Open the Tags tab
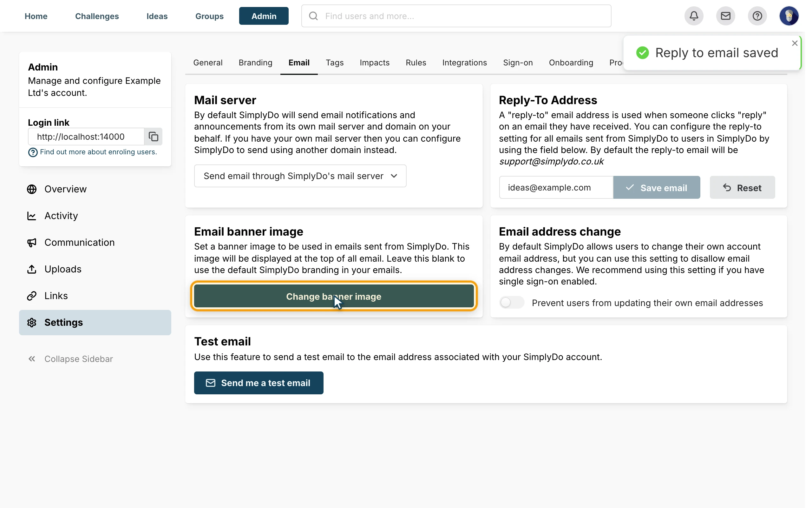 [335, 63]
